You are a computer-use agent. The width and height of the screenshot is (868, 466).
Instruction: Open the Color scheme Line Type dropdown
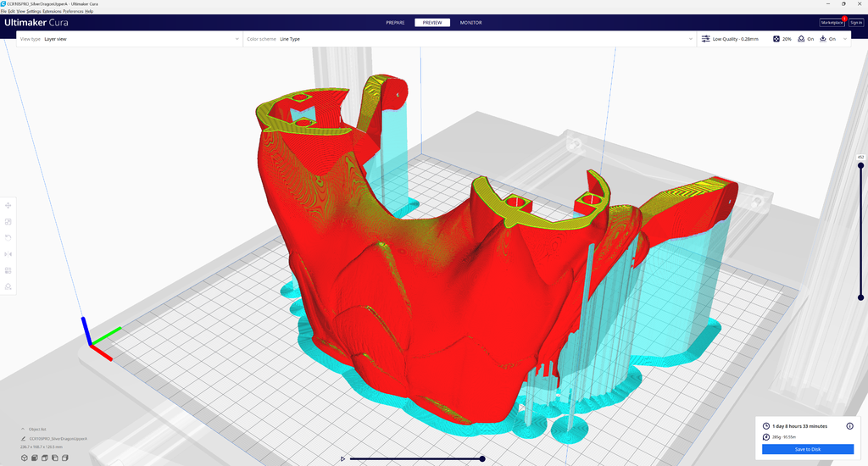point(470,39)
